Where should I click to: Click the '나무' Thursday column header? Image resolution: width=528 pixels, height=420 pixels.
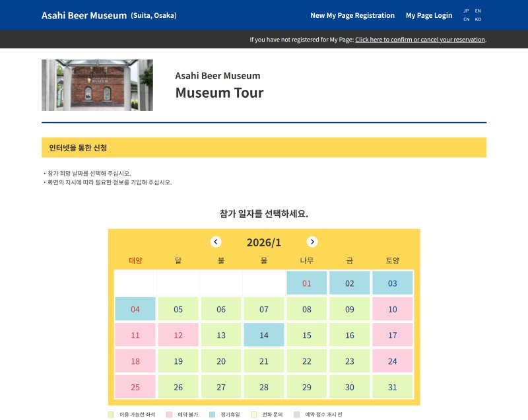307,260
